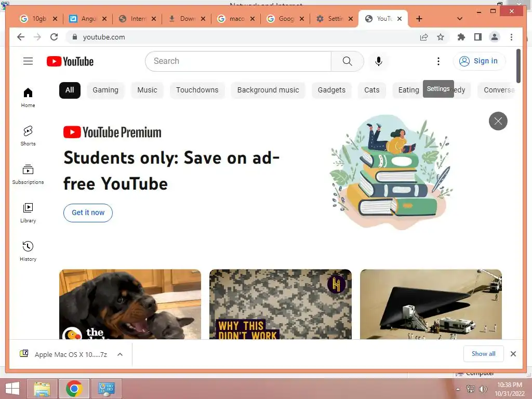This screenshot has width=532, height=399.
Task: Open a new tab with plus button
Action: click(x=419, y=19)
